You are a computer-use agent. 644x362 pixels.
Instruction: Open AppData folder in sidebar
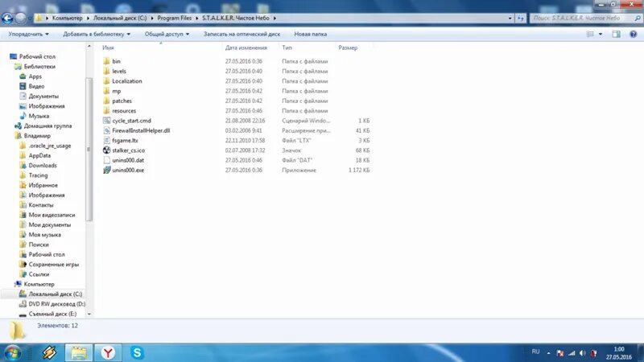(x=39, y=155)
